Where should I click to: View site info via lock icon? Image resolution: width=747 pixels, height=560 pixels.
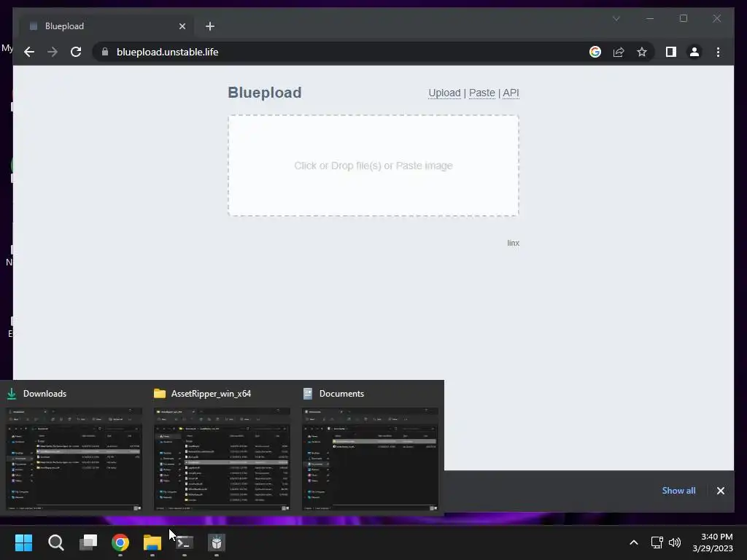pyautogui.click(x=105, y=52)
